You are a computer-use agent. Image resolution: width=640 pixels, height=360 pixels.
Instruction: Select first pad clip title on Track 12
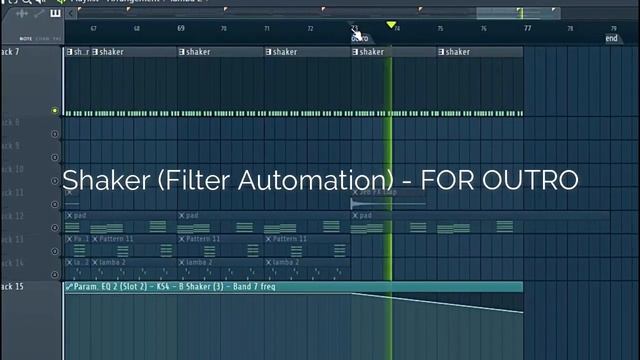tap(80, 215)
